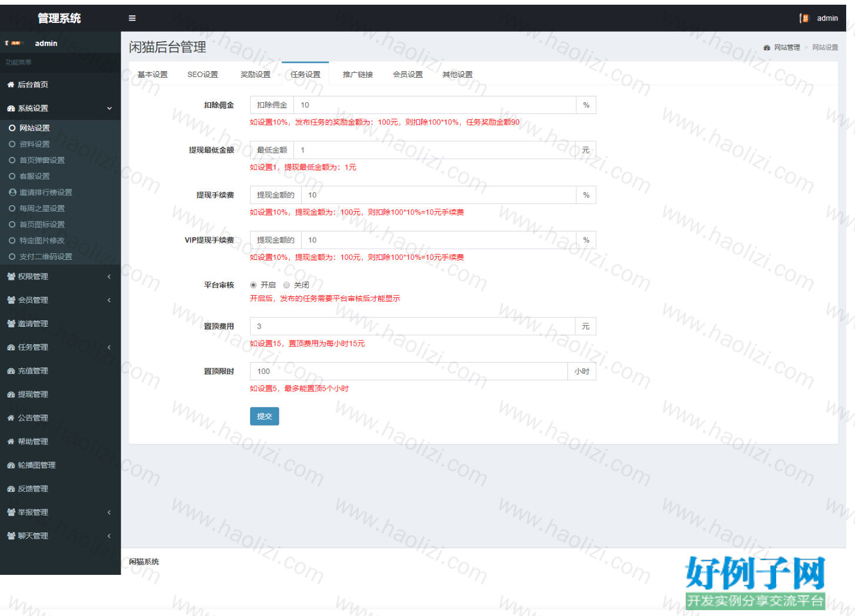This screenshot has height=616, width=855.
Task: Click the home icon for 后台首页
Action: [x=11, y=85]
